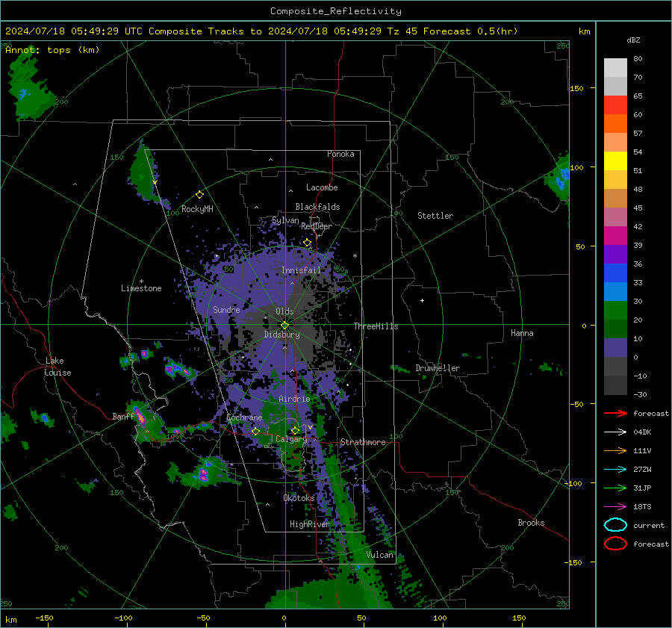Click the Cochrane town label
672x628 pixels.
(244, 417)
